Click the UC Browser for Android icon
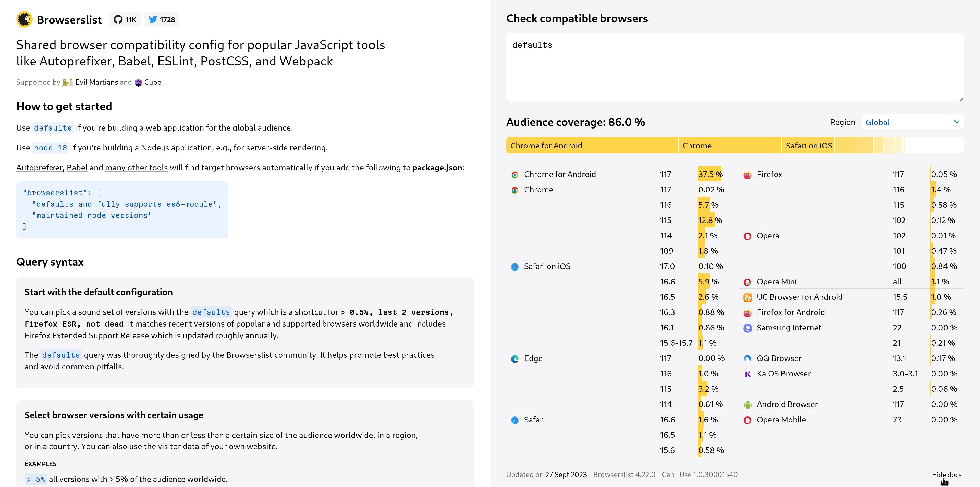This screenshot has height=487, width=980. point(747,297)
